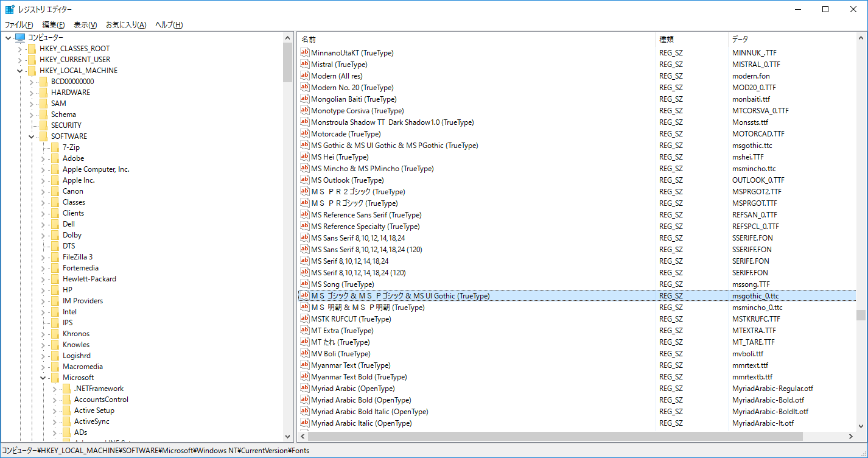
Task: Click string value icon for MS Hei (TrueType)
Action: point(305,157)
